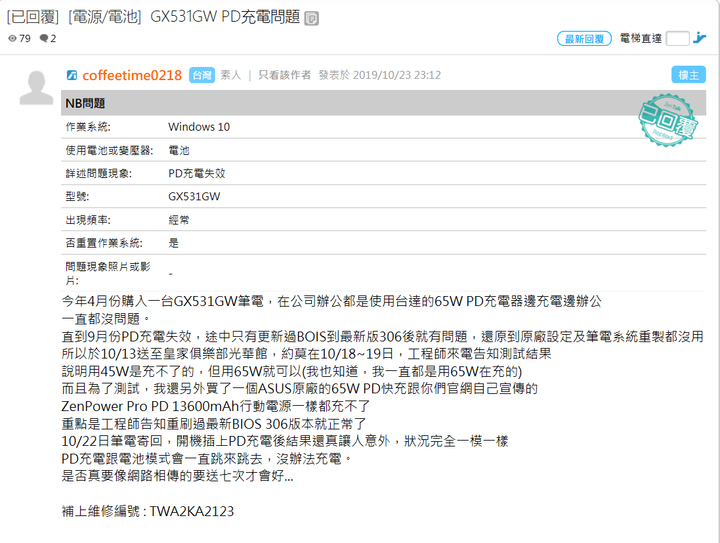Open coffeetime0218 user profile link
Image resolution: width=720 pixels, height=543 pixels.
click(132, 75)
